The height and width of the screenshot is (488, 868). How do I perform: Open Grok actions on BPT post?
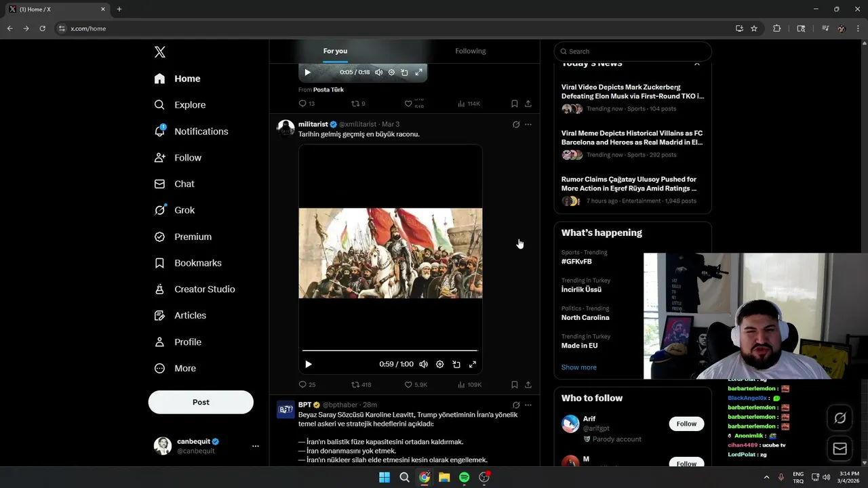(x=516, y=405)
